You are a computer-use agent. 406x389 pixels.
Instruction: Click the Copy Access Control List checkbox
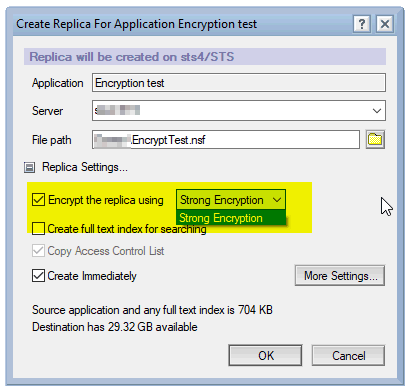(38, 251)
